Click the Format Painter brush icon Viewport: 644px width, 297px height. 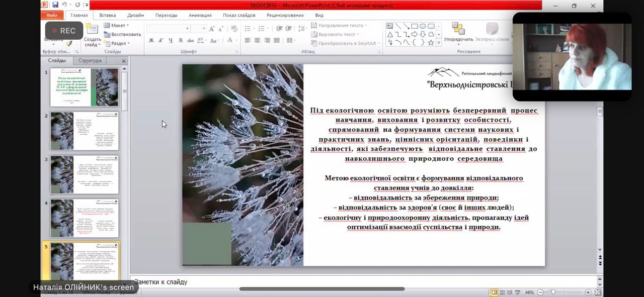coord(69,44)
